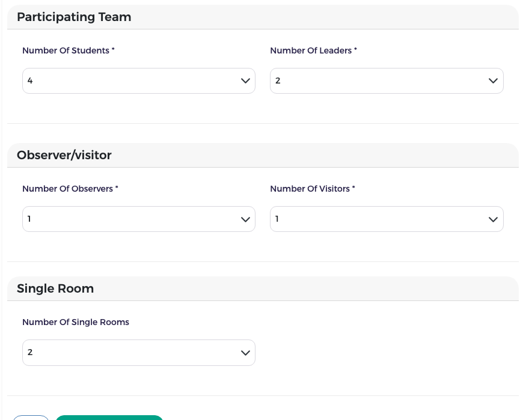Open the Number Of Leaders dropdown

coord(387,81)
